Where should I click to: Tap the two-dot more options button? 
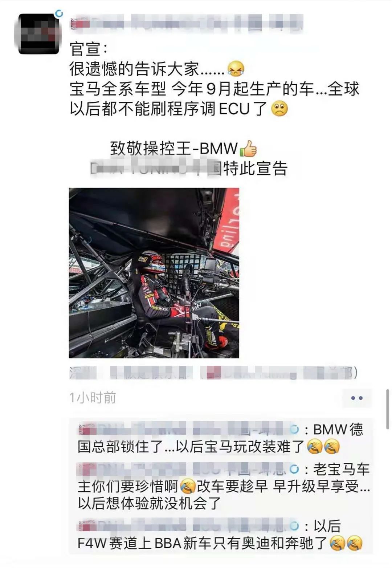357,398
